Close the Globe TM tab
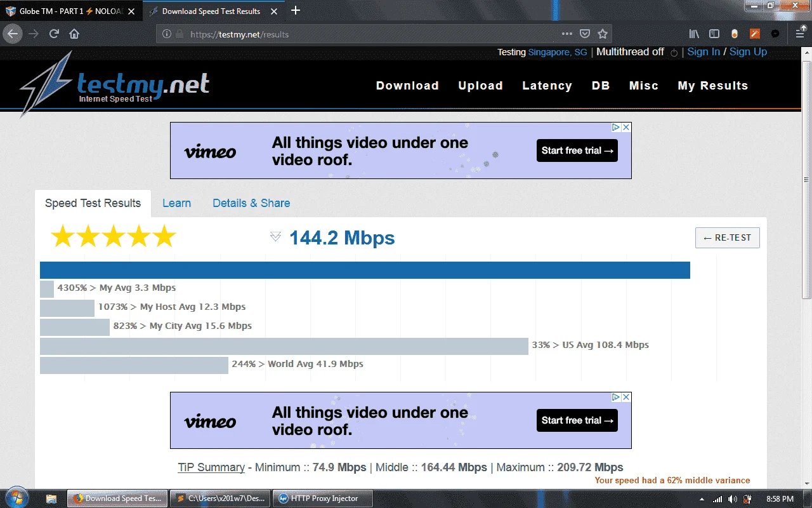The image size is (812, 508). [x=131, y=11]
